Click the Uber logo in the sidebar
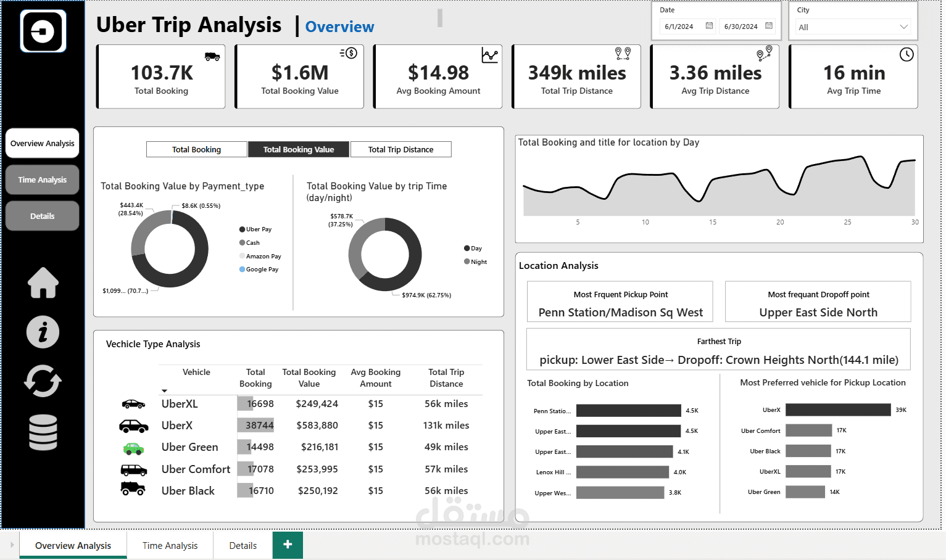The image size is (946, 560). (43, 31)
